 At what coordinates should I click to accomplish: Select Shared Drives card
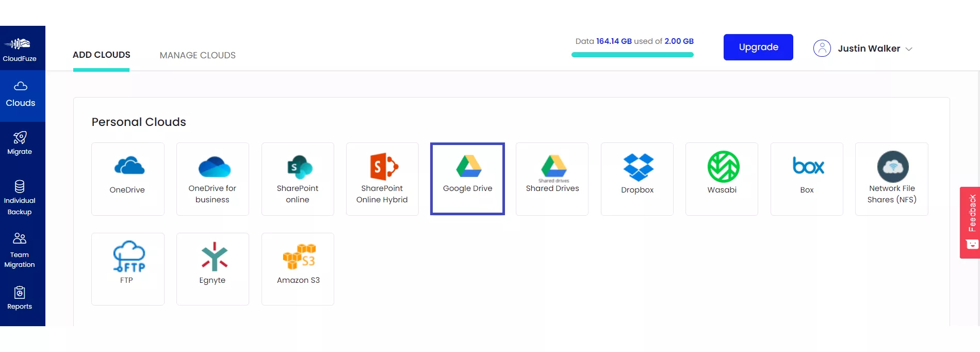(x=552, y=179)
